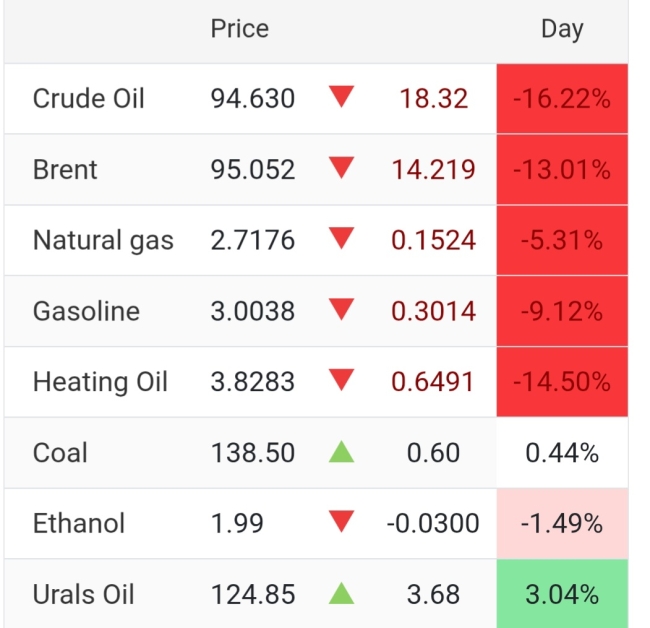The height and width of the screenshot is (628, 650).
Task: Click the -1.49% pink Ethanol cell
Action: [x=562, y=524]
